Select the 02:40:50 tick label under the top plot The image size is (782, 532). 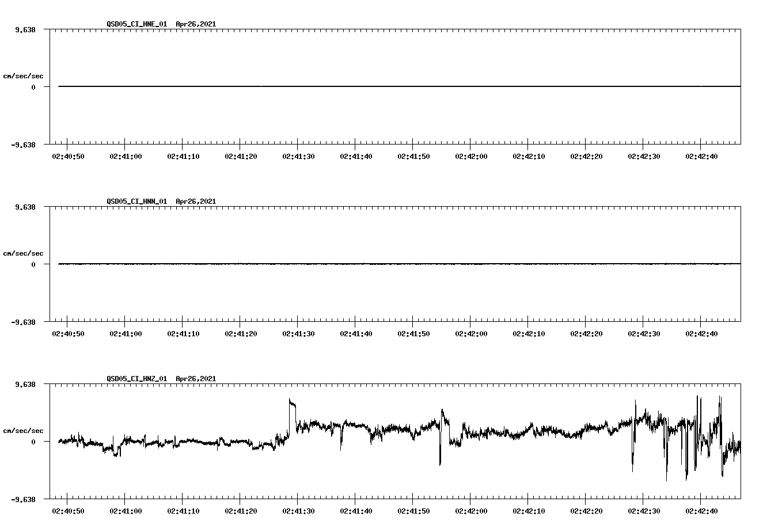pyautogui.click(x=67, y=155)
